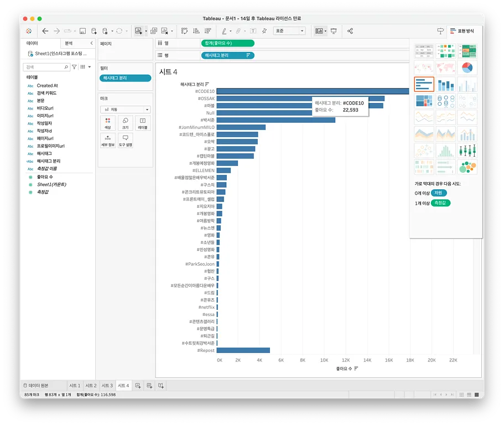Collapse the data pane with the chevron
This screenshot has height=425, width=504.
[91, 43]
